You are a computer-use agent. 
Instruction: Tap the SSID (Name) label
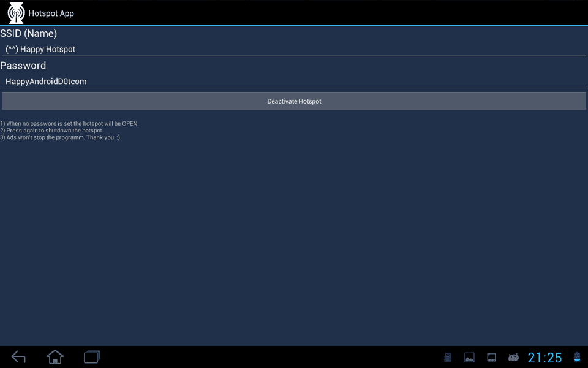[29, 33]
